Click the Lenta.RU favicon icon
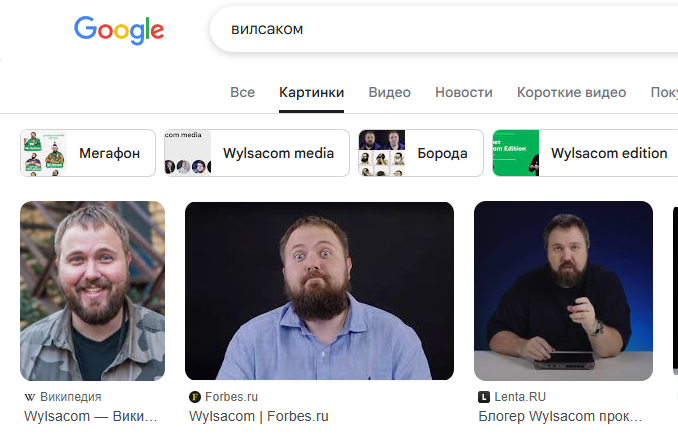This screenshot has height=442, width=678. [484, 397]
